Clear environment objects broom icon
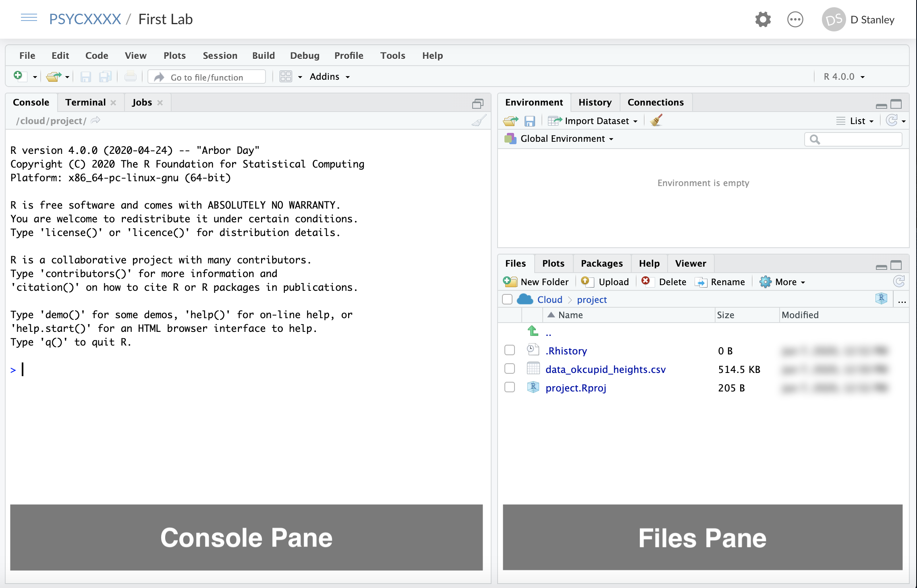Image resolution: width=917 pixels, height=588 pixels. point(656,120)
